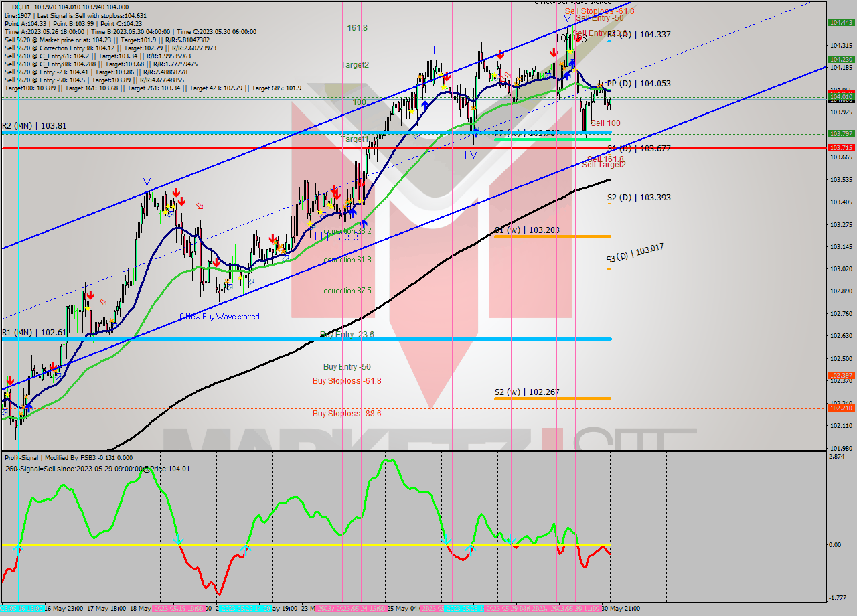Click the 'Sell Target2' label
The width and height of the screenshot is (857, 616).
603,165
